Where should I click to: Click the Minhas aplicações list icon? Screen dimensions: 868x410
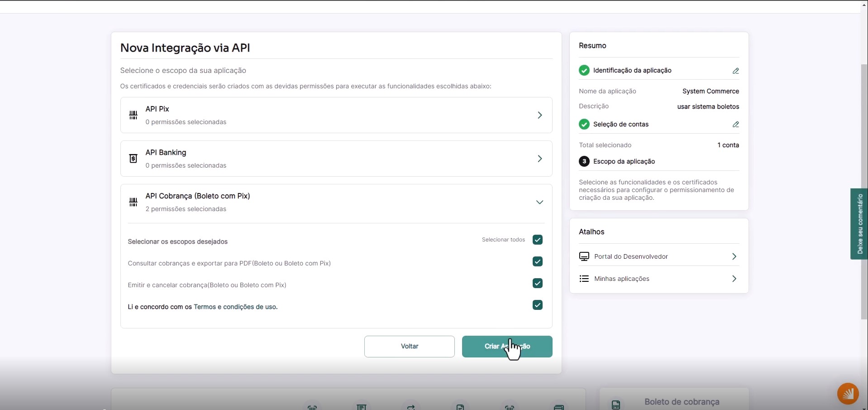584,279
